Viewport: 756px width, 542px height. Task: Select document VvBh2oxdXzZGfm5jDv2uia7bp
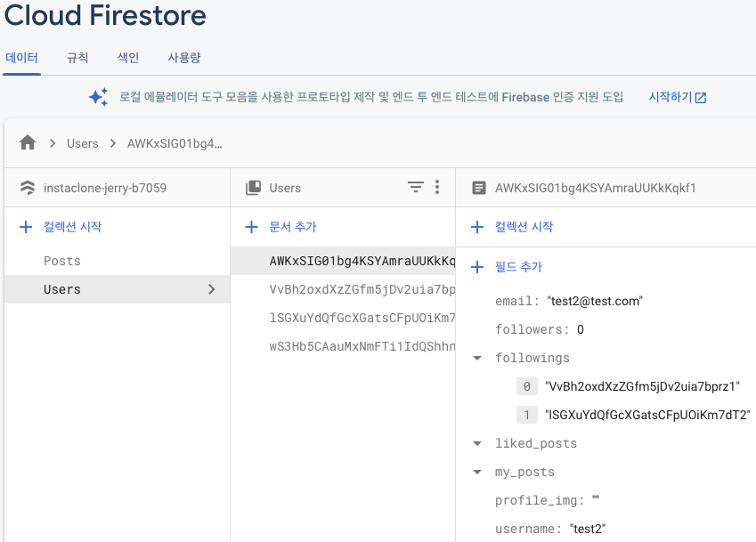pyautogui.click(x=343, y=289)
